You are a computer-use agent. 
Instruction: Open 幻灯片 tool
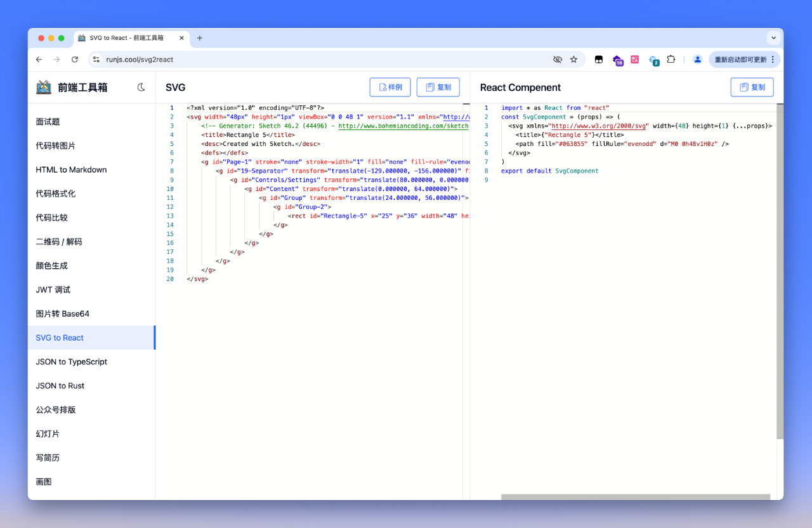[91, 434]
